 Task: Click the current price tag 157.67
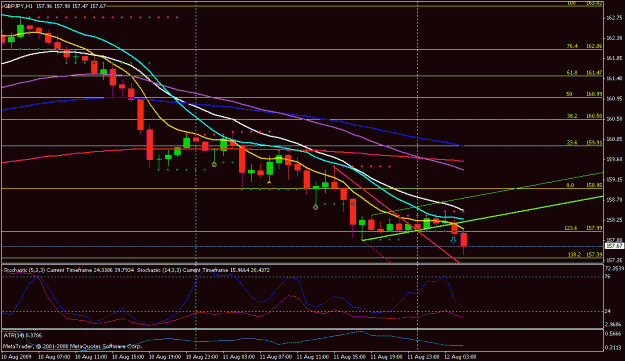(614, 246)
